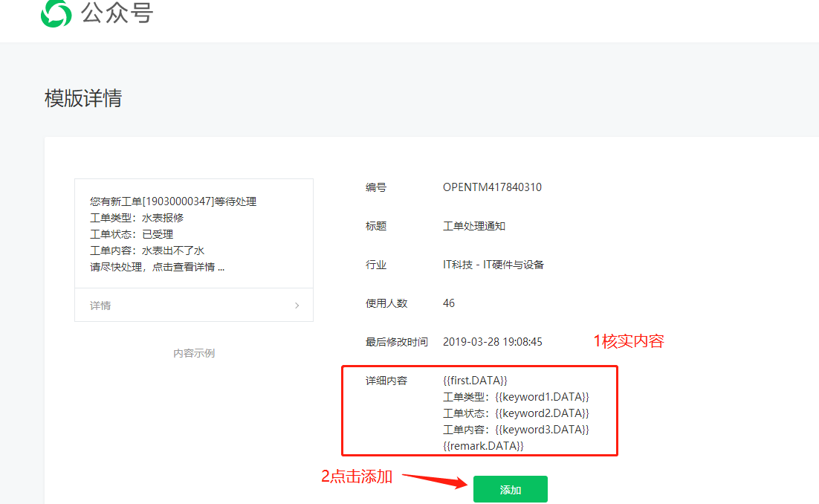Screen dimensions: 819x504
Task: Click industry value IT科技 - IT硬件与设备
Action: (x=493, y=265)
